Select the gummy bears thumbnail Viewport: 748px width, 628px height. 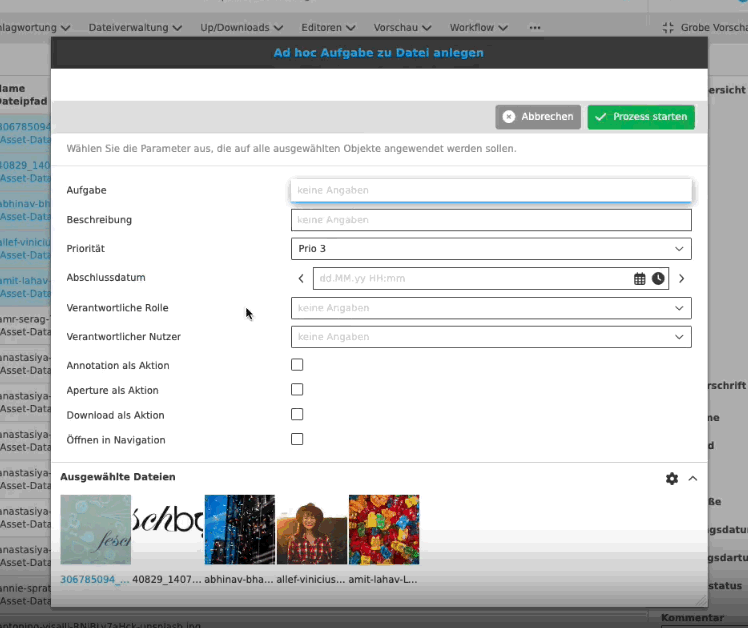pos(384,530)
